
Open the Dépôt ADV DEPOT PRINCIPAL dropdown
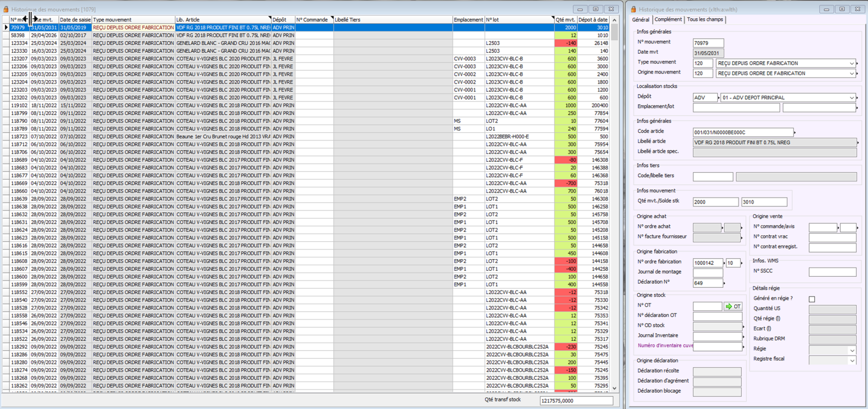(x=851, y=98)
